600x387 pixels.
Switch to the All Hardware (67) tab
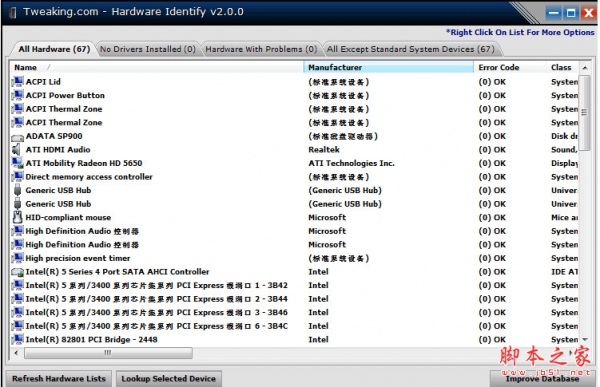[x=54, y=49]
